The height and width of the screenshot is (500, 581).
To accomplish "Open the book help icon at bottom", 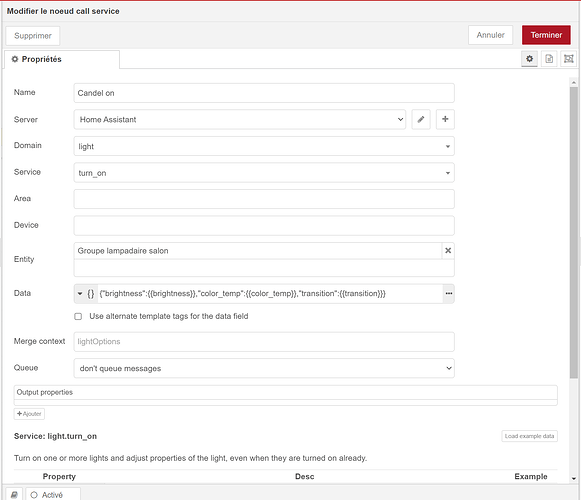I will 14,495.
